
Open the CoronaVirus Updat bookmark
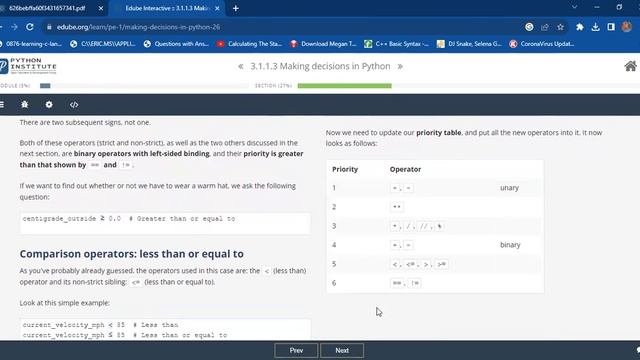542,44
